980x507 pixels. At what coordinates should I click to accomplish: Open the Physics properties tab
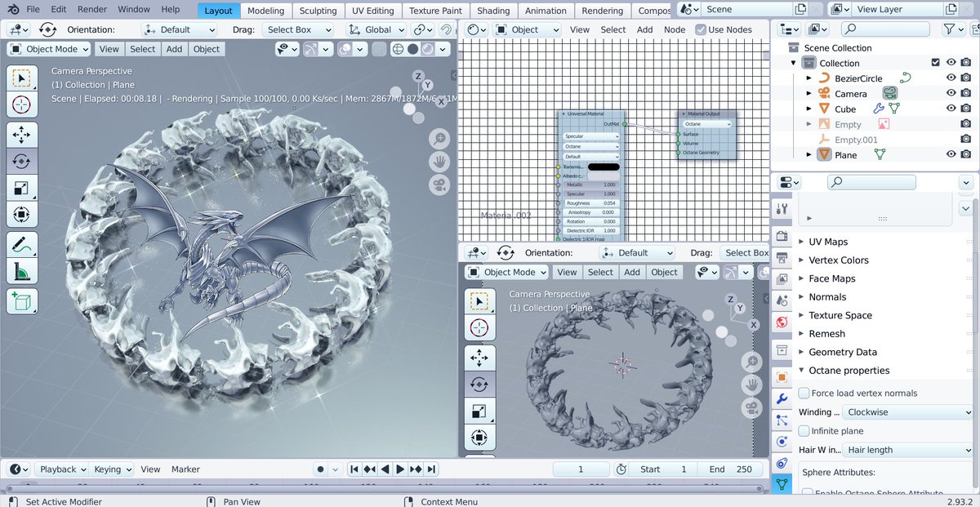pos(782,442)
